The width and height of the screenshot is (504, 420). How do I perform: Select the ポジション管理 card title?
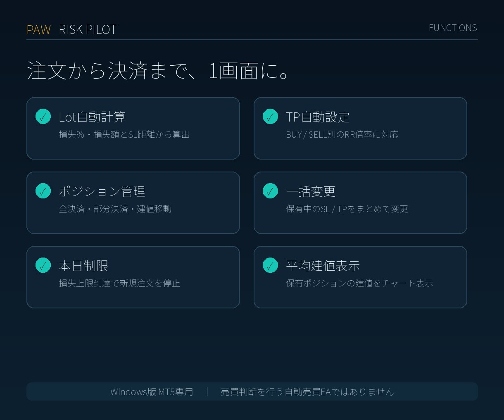click(x=102, y=191)
